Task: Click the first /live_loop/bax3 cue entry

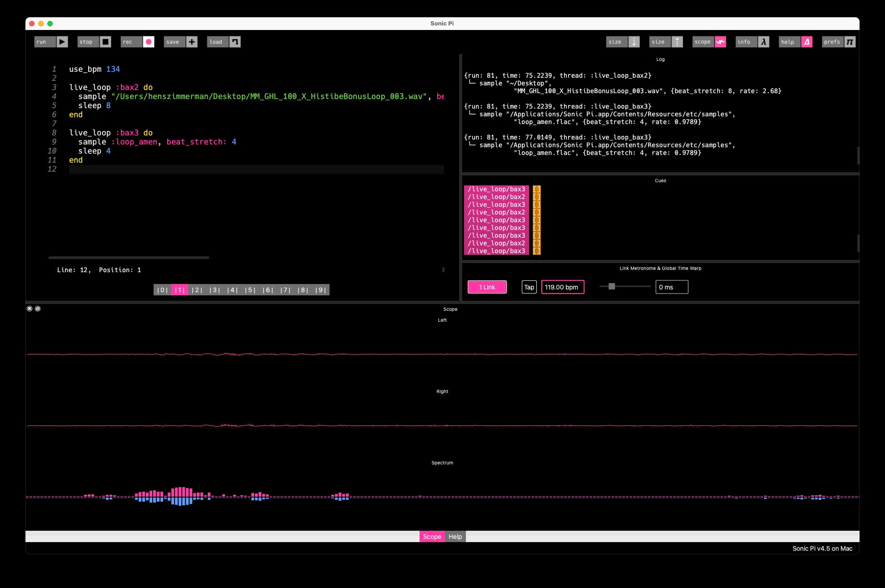Action: 496,189
